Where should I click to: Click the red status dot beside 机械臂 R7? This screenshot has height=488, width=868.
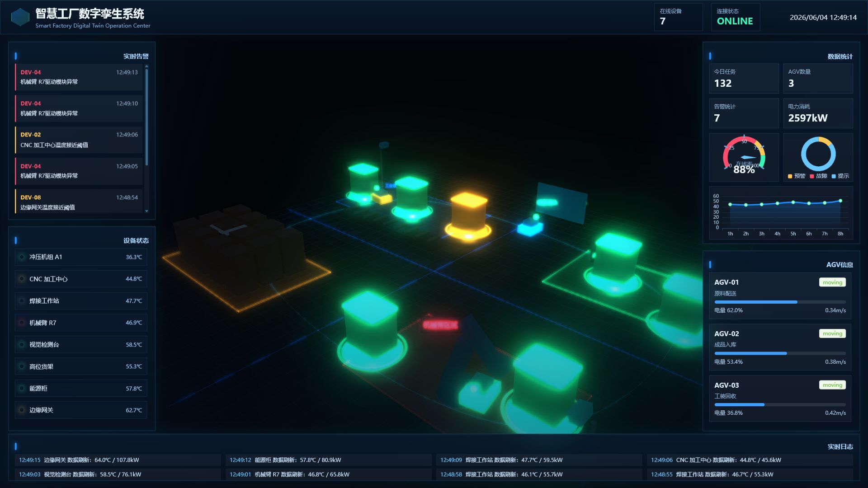(x=21, y=323)
